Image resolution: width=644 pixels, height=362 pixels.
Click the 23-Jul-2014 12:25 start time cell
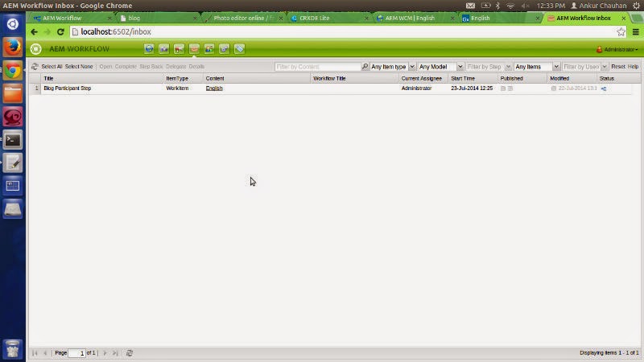(472, 88)
